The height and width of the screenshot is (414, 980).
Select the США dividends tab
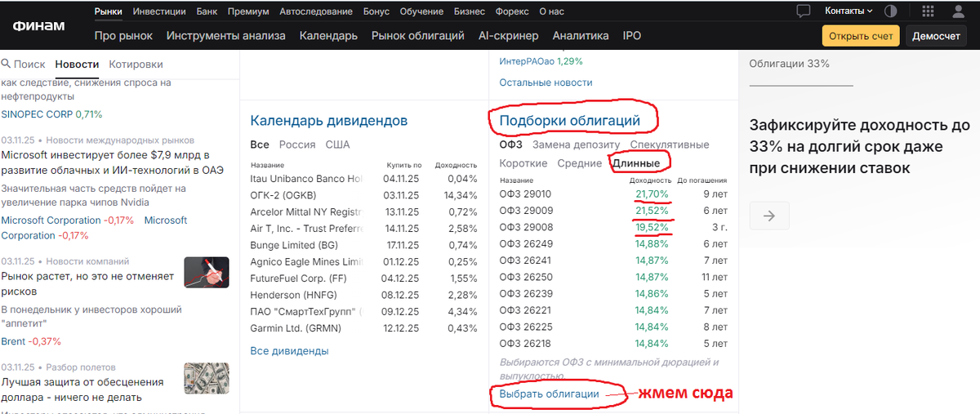pyautogui.click(x=337, y=145)
